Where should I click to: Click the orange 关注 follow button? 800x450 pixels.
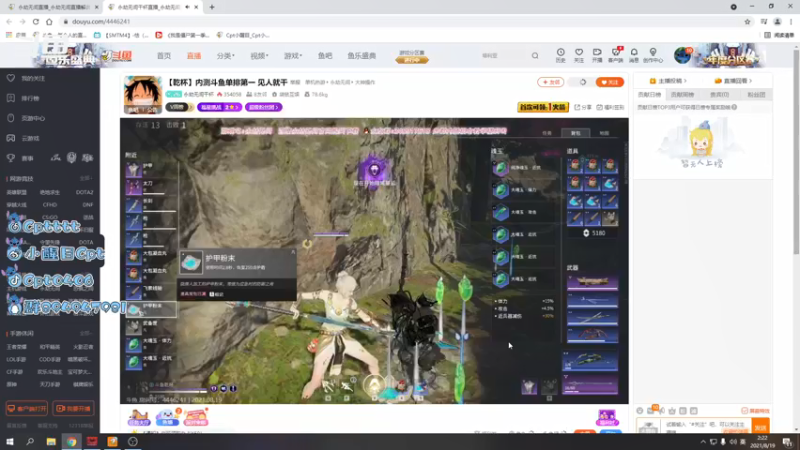(610, 82)
